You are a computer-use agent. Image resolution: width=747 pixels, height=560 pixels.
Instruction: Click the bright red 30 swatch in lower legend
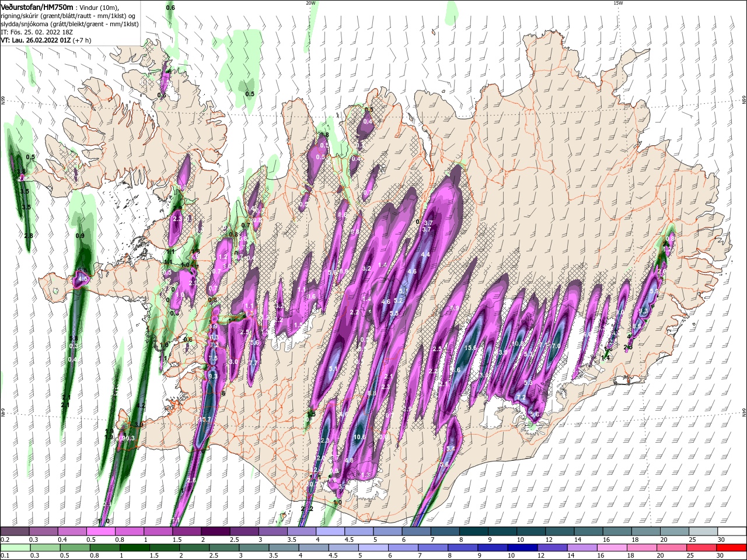point(732,548)
